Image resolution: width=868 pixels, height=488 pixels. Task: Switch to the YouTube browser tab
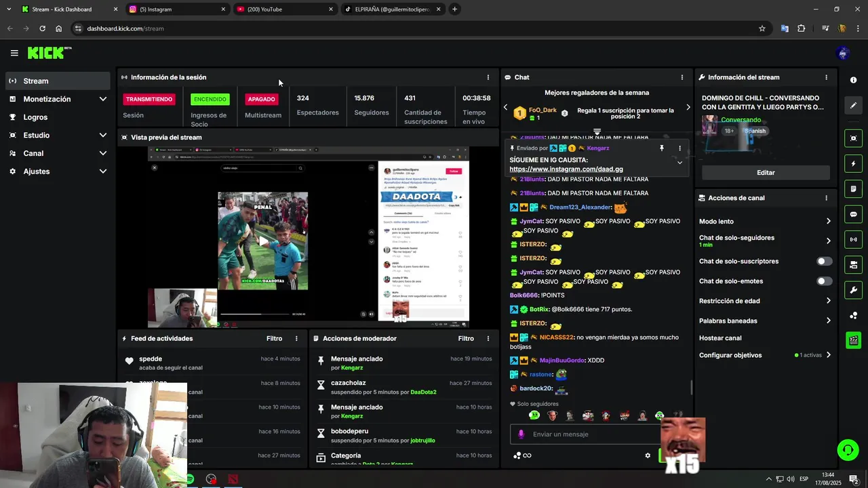pos(285,9)
